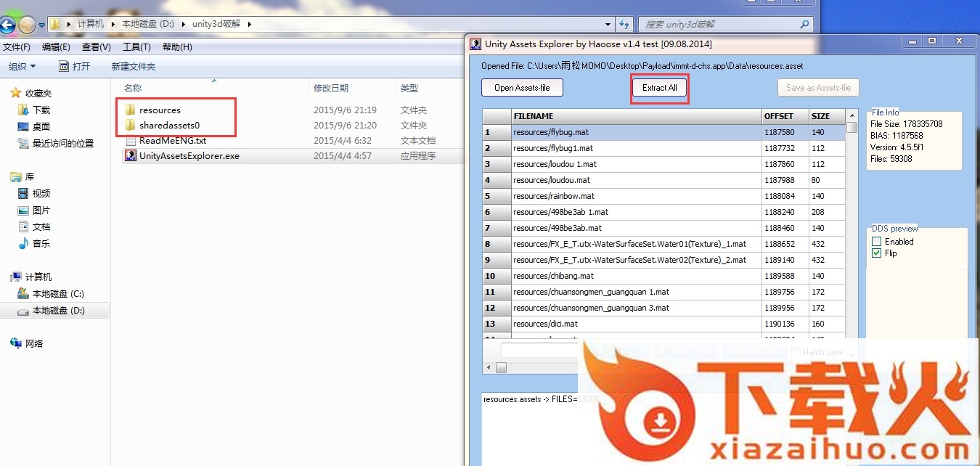Click the search magnifier icon in Explorer

point(804,24)
